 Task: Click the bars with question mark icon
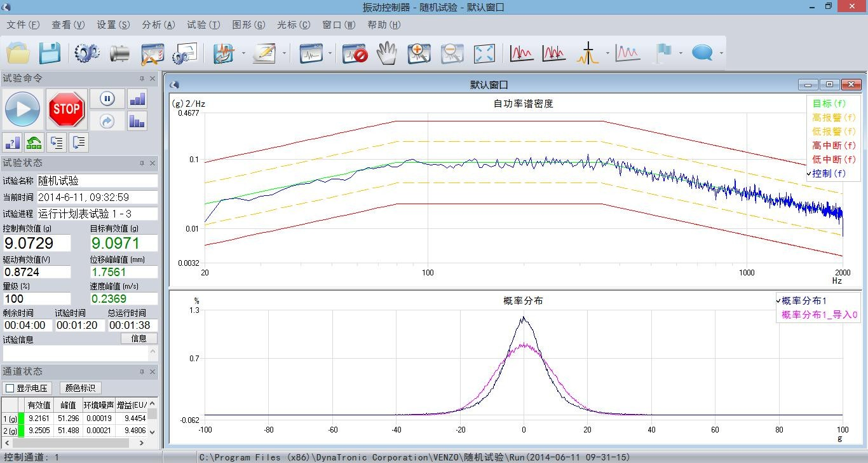click(13, 142)
